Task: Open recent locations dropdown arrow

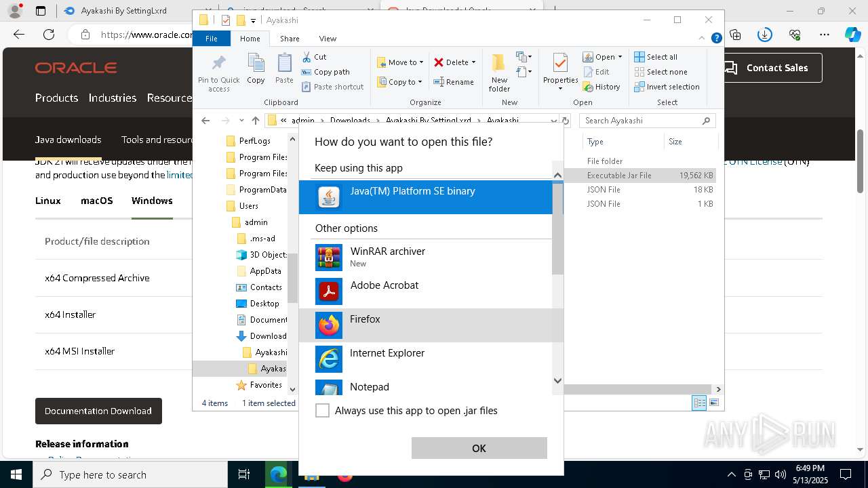Action: coord(241,121)
